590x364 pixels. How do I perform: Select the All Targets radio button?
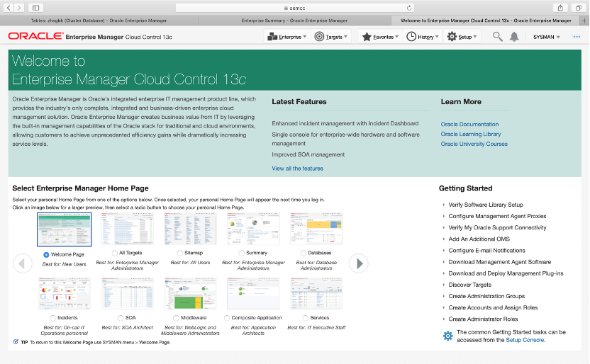click(x=115, y=253)
